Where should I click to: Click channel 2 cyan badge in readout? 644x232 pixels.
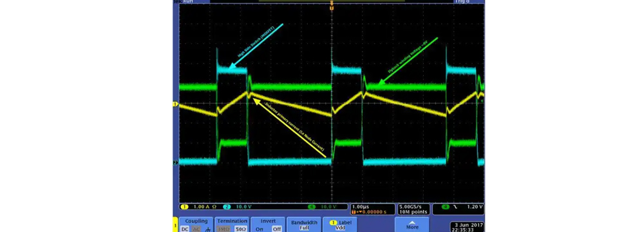click(x=227, y=206)
